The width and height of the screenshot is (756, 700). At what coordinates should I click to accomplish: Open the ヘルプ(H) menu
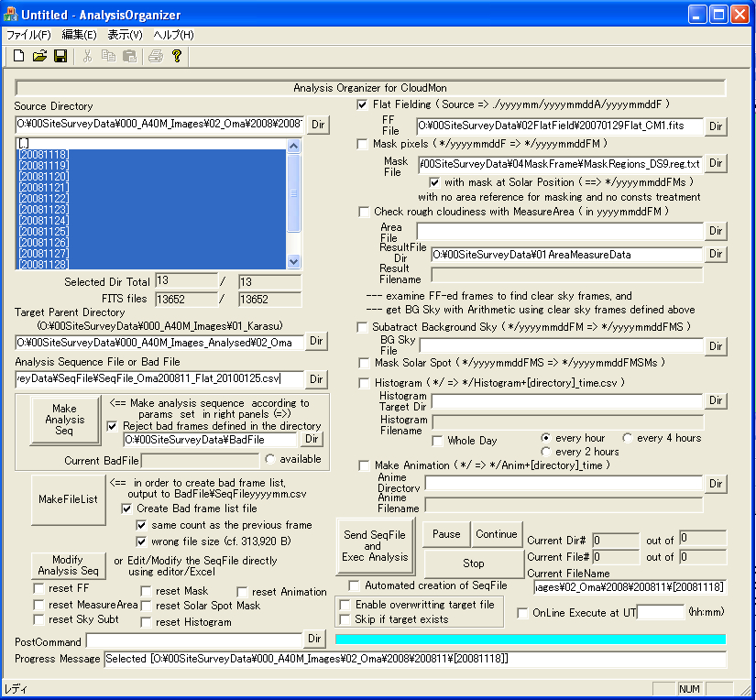173,35
